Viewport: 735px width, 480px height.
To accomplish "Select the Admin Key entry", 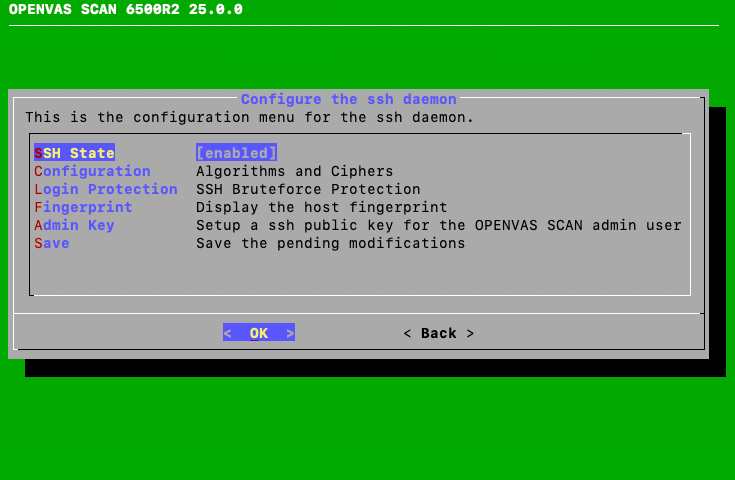I will coord(74,225).
